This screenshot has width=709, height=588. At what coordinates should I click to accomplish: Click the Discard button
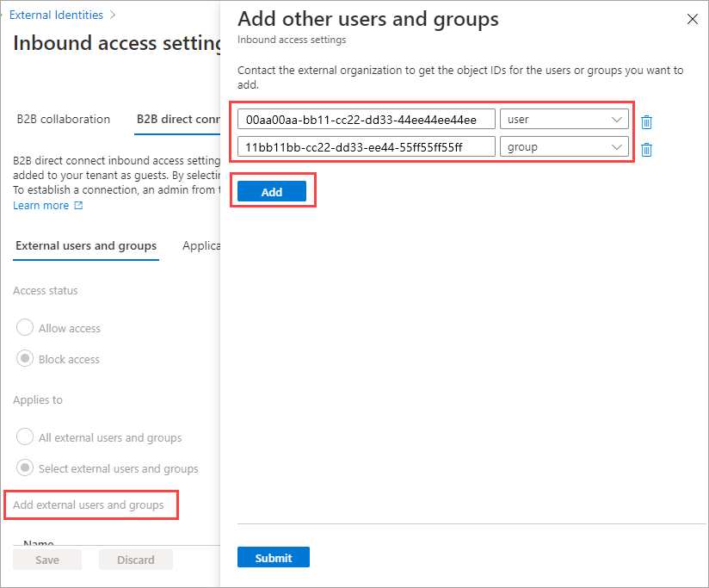click(x=136, y=560)
